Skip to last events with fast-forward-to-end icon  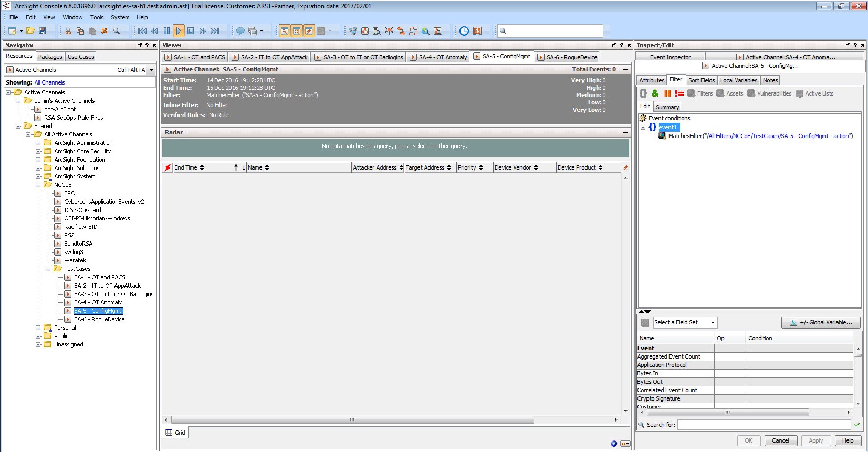215,31
